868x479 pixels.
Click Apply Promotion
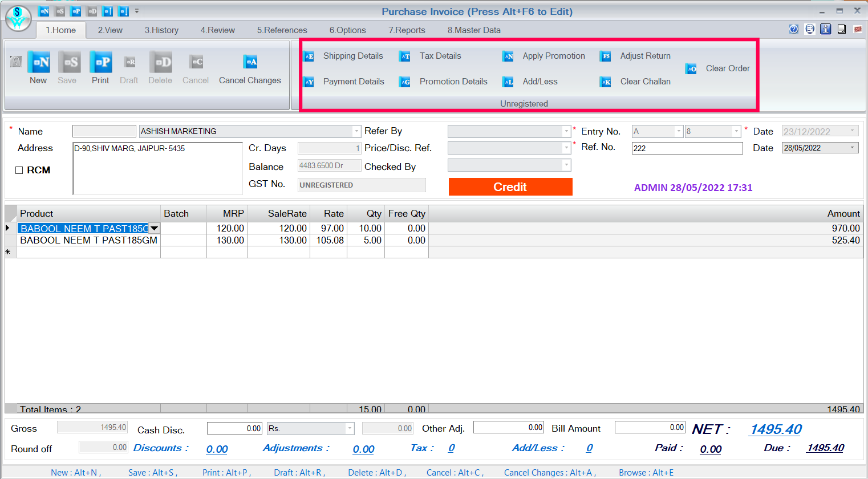[544, 56]
